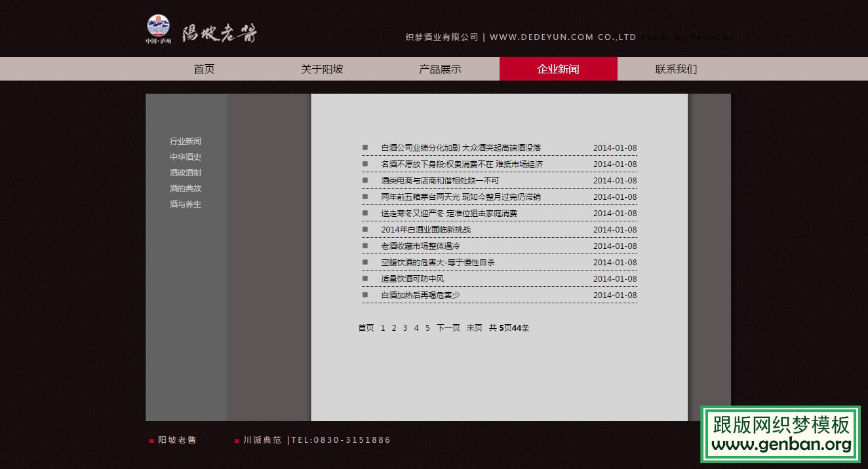This screenshot has height=469, width=868.
Task: Click the red square before 川派典范 in footer
Action: click(237, 441)
